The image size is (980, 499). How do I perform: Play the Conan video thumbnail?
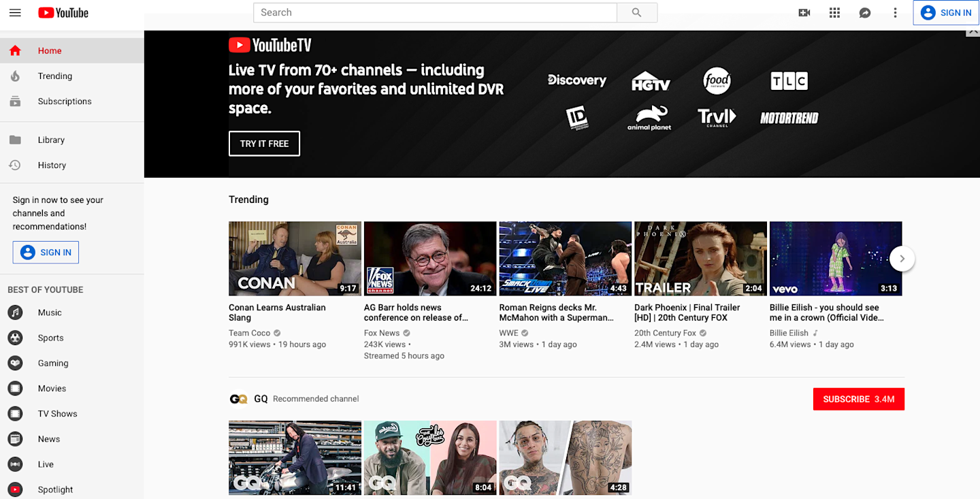[295, 259]
